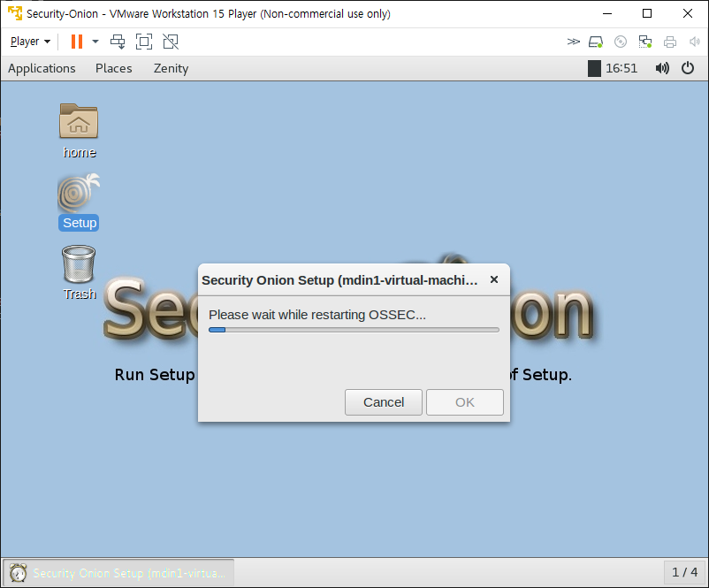Screen dimensions: 709x588
Task: Pause the virtual machine
Action: pos(77,42)
